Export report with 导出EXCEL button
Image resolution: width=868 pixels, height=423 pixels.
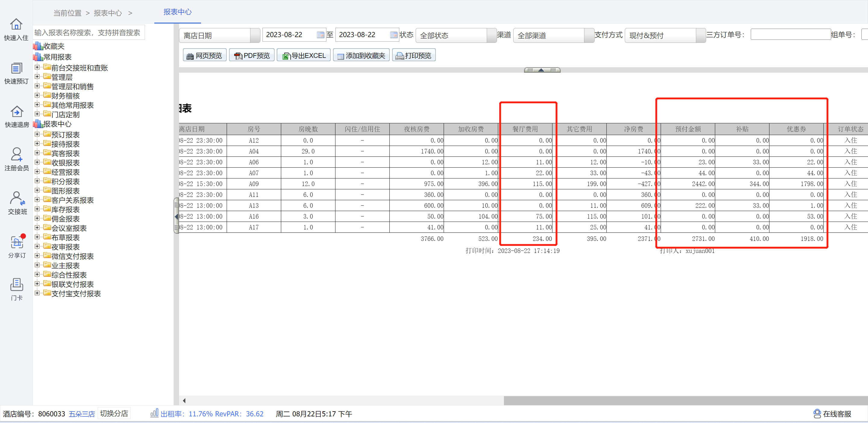[x=303, y=55]
